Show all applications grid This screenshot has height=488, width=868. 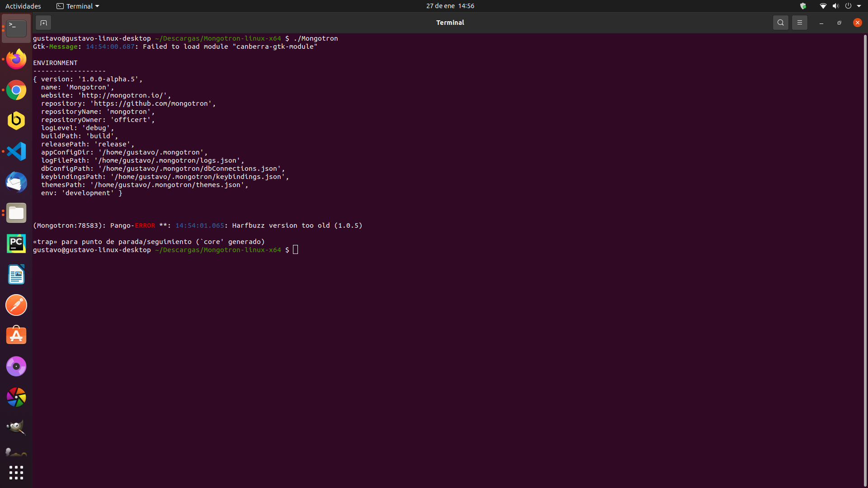coord(16,473)
